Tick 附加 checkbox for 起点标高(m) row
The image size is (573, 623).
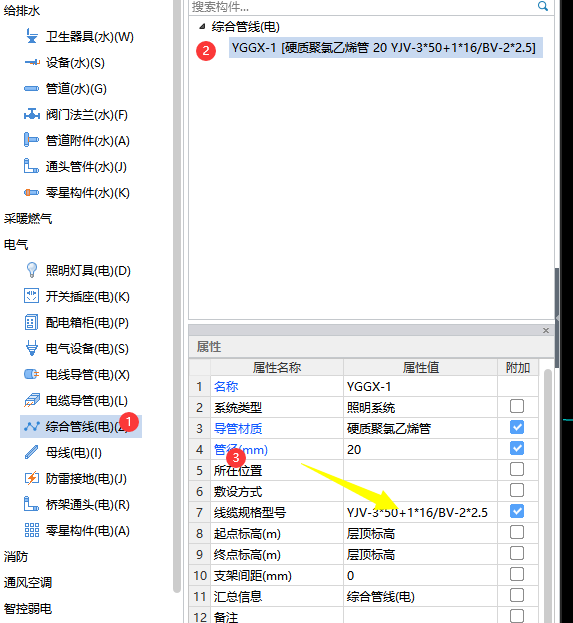coord(517,532)
